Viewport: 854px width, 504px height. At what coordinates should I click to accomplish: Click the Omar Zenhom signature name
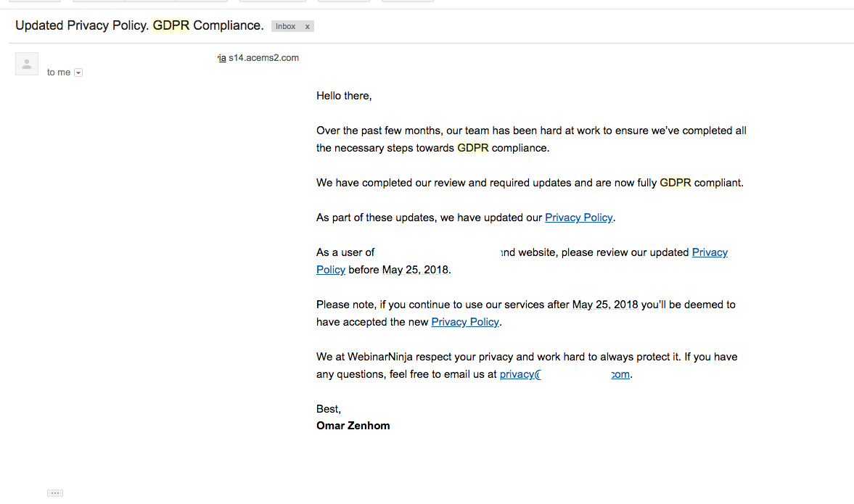pyautogui.click(x=353, y=426)
